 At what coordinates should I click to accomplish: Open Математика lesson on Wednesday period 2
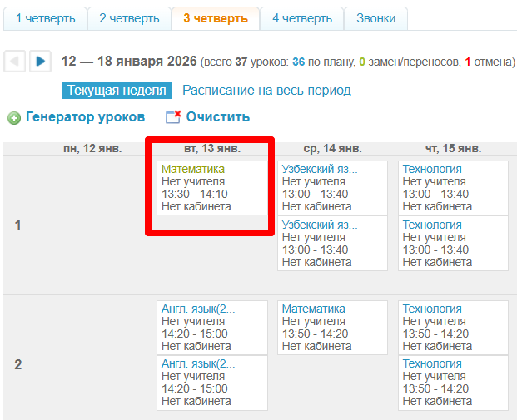click(313, 309)
